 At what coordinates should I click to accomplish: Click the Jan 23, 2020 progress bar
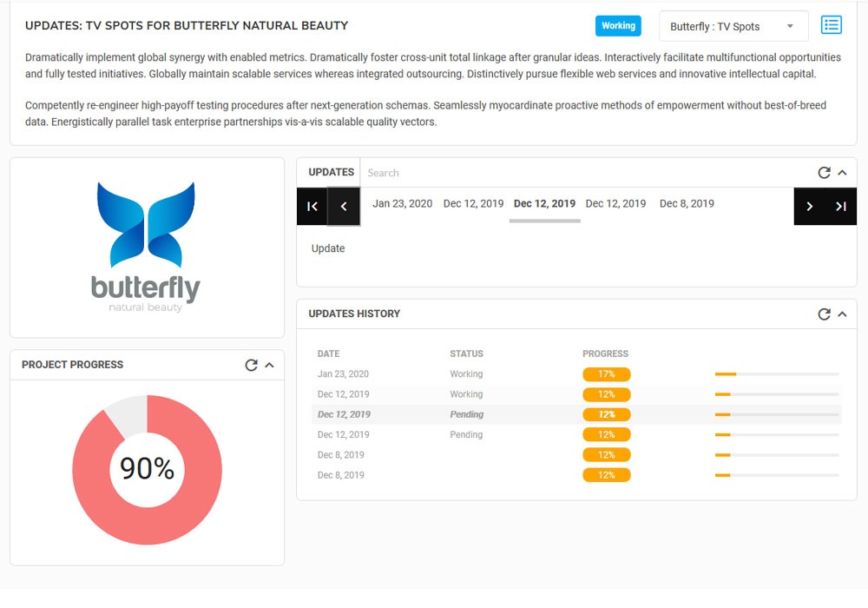(776, 374)
